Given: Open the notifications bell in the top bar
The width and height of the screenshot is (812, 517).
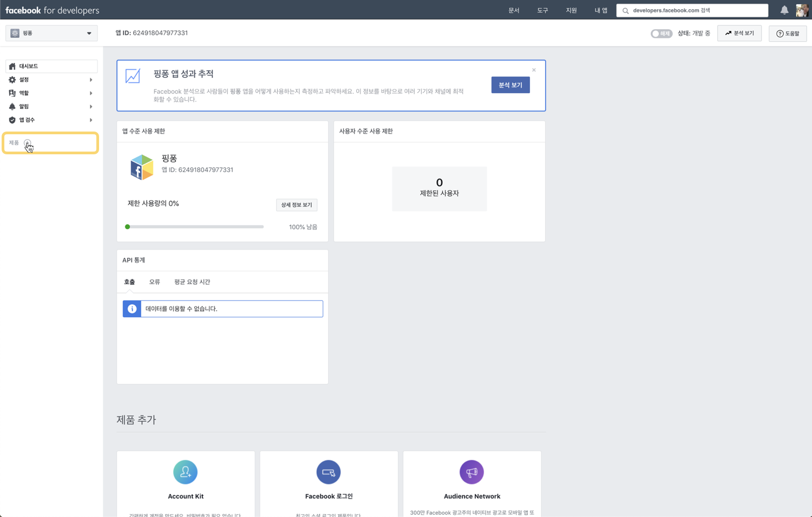Looking at the screenshot, I should click(x=784, y=10).
